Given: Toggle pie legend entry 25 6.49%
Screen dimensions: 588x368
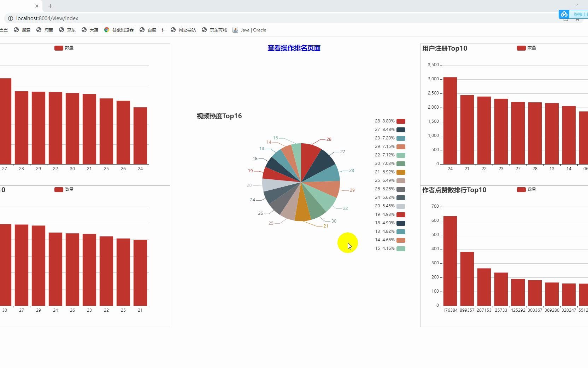Looking at the screenshot, I should click(x=390, y=180).
